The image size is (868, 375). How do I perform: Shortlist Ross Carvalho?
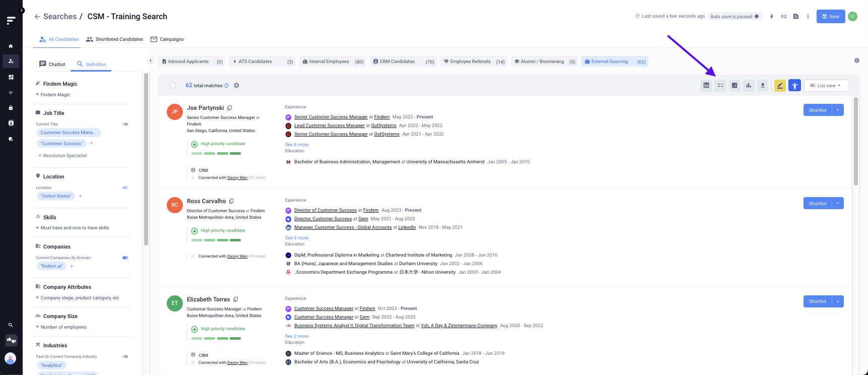coord(817,203)
